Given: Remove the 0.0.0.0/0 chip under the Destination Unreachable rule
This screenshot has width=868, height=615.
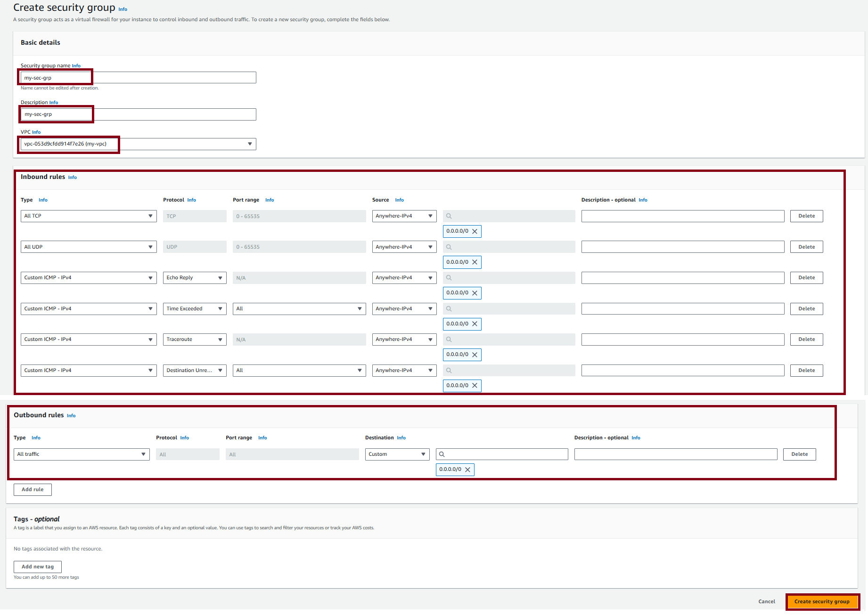Looking at the screenshot, I should click(x=475, y=386).
